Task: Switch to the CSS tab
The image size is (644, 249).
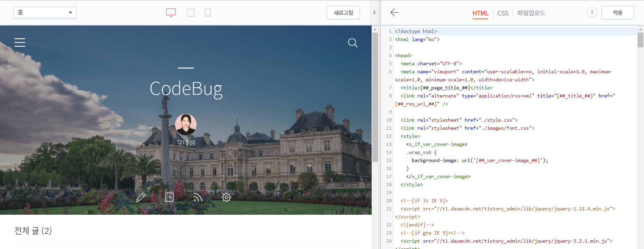Action: (503, 13)
